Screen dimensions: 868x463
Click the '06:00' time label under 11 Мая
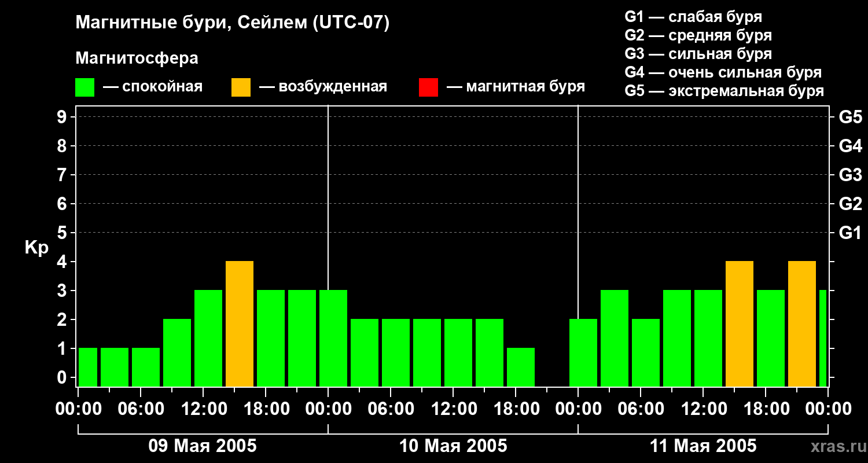click(x=641, y=409)
